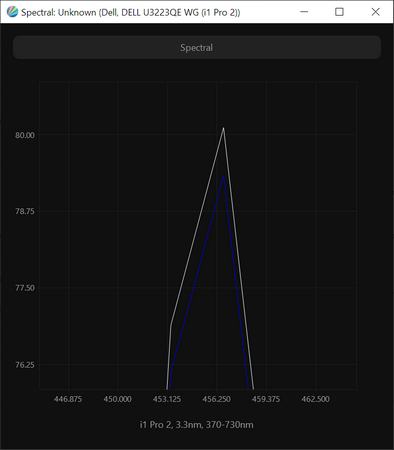Click the i1 Pro 2, 3.3nm, 370-730nm caption
This screenshot has height=450, width=394.
[x=197, y=425]
